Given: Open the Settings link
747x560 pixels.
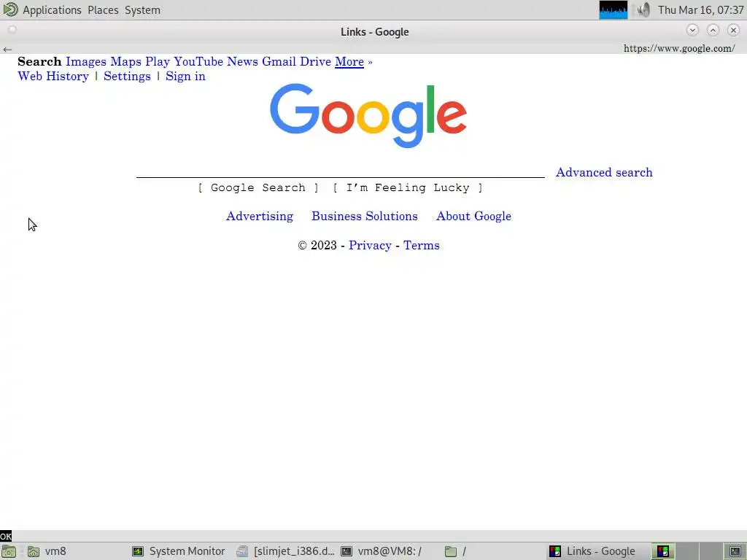Looking at the screenshot, I should pos(127,76).
